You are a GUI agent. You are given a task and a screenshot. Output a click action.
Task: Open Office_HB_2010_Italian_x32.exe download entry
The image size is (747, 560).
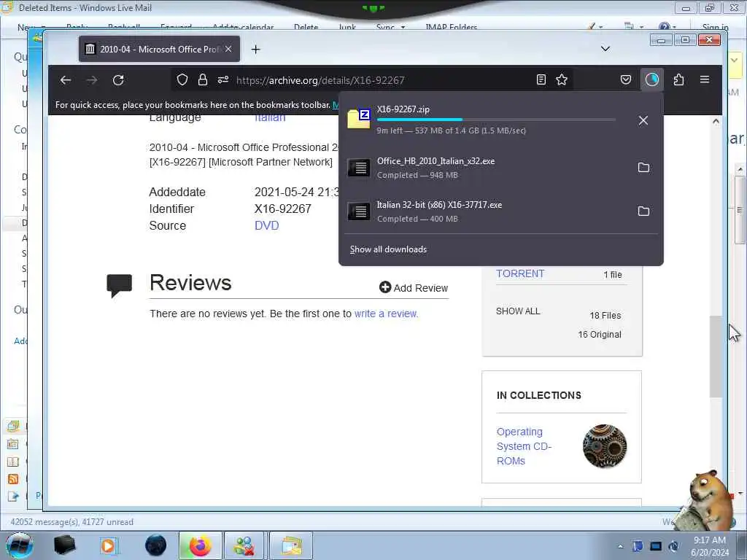click(487, 168)
